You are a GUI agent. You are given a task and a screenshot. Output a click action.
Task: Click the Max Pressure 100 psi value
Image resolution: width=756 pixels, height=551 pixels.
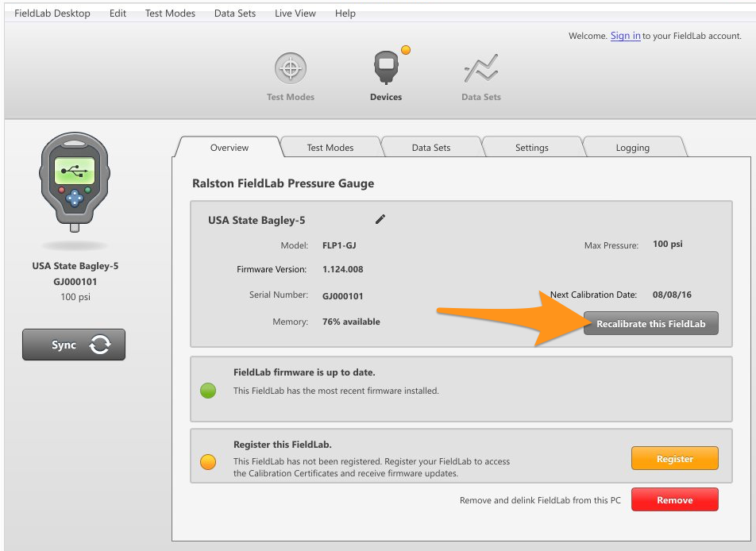667,244
